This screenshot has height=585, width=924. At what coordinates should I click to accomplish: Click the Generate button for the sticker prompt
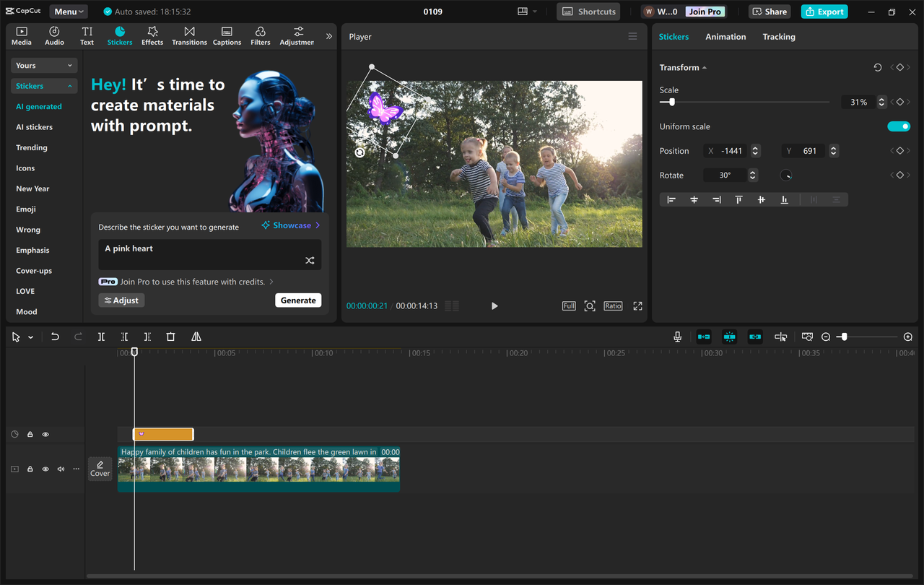point(298,300)
